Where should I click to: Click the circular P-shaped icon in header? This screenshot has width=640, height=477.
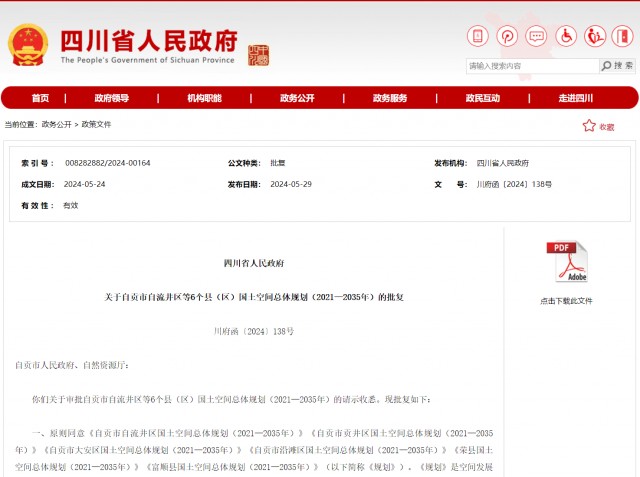[507, 36]
